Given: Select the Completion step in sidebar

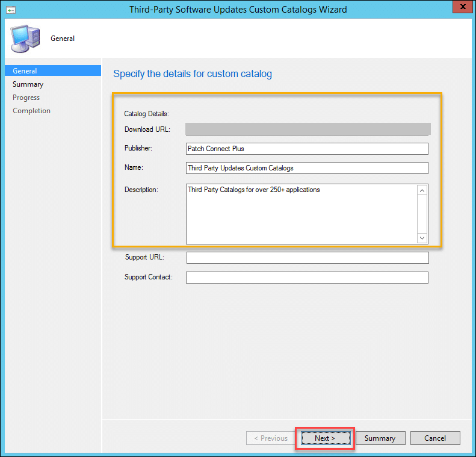Looking at the screenshot, I should click(x=31, y=111).
